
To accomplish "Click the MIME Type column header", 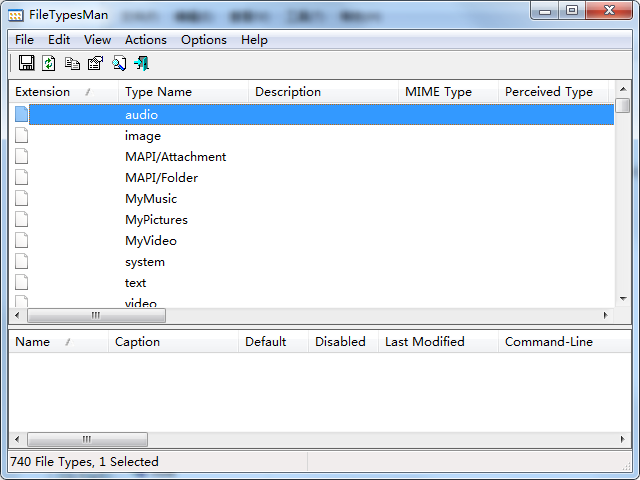I will point(448,92).
